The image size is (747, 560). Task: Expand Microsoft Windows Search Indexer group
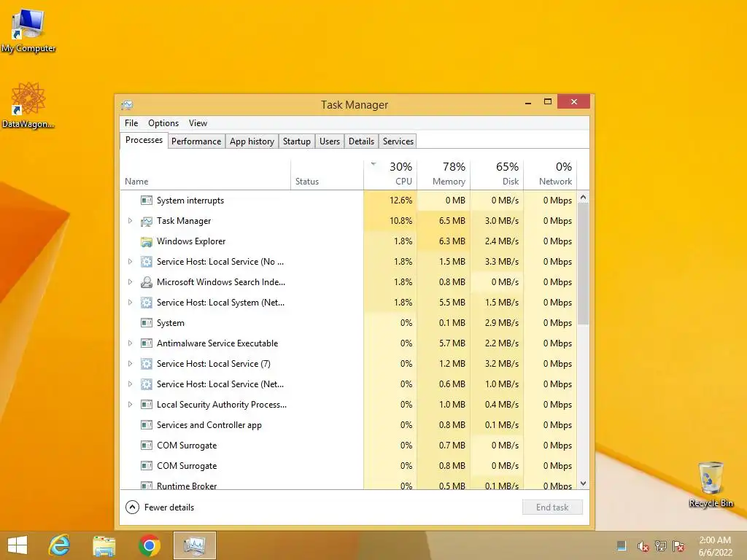click(x=130, y=282)
